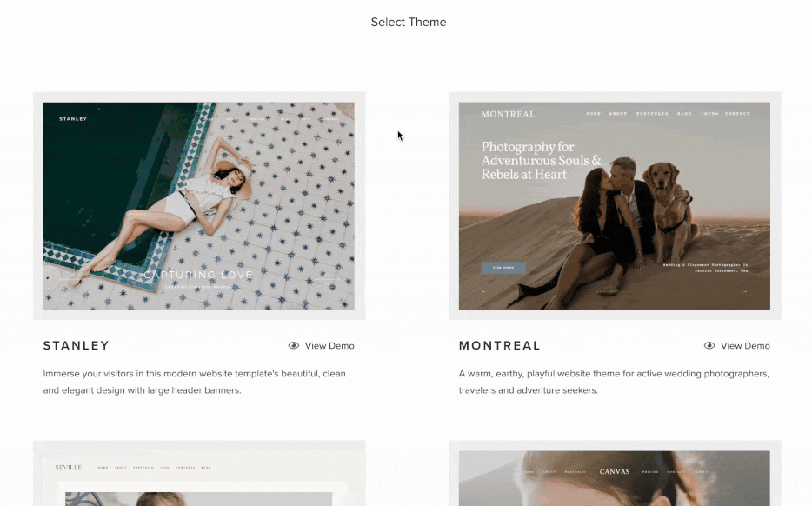Select ABOUT in Montreal preview navigation
812x506 pixels.
tap(618, 113)
